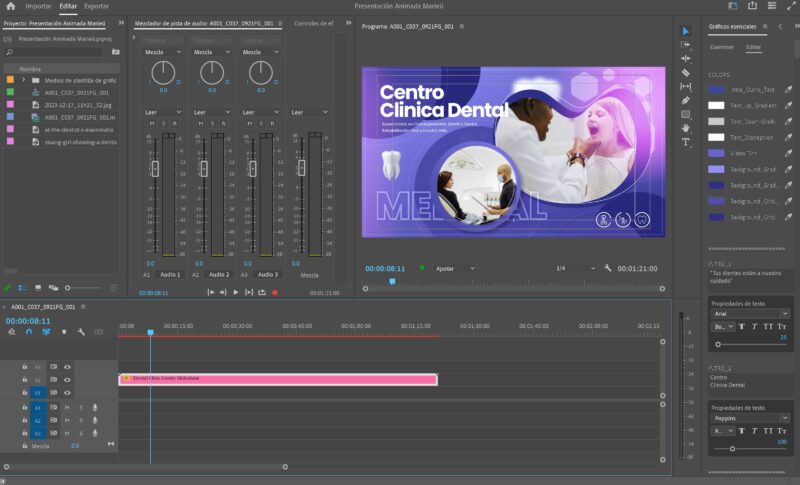Viewport: 800px width, 485px height.
Task: Switch to the Editar tab in Gráficos esenciales
Action: click(754, 47)
